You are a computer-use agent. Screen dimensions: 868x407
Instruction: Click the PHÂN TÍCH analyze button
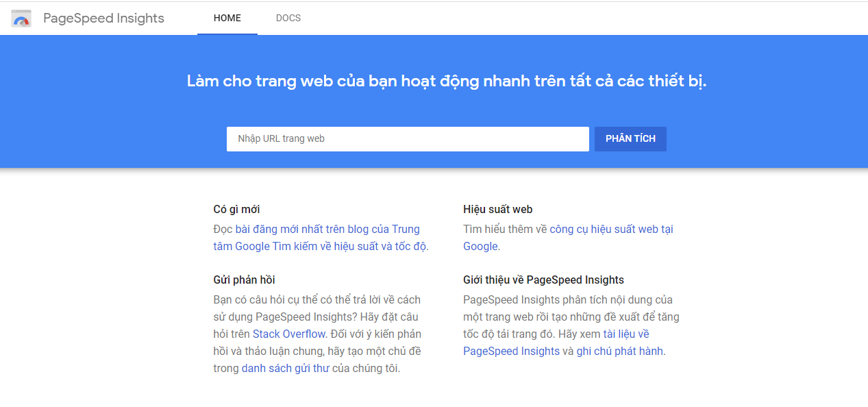[630, 139]
